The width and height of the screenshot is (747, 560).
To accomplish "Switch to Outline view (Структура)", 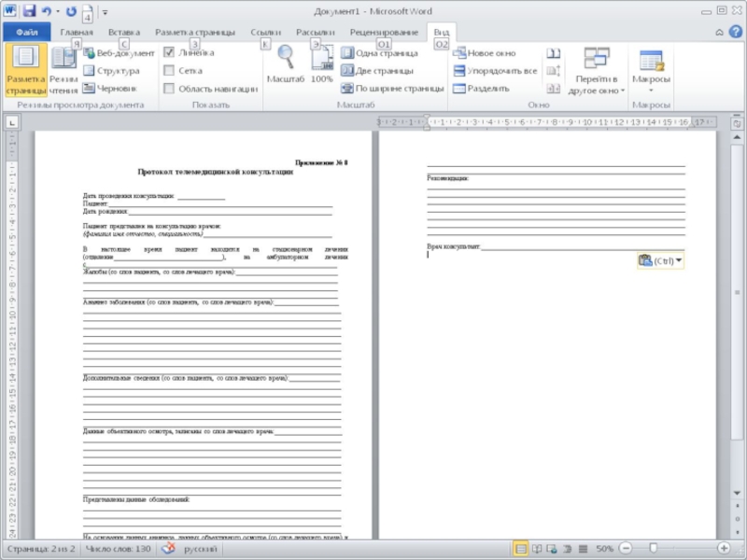I will point(111,71).
